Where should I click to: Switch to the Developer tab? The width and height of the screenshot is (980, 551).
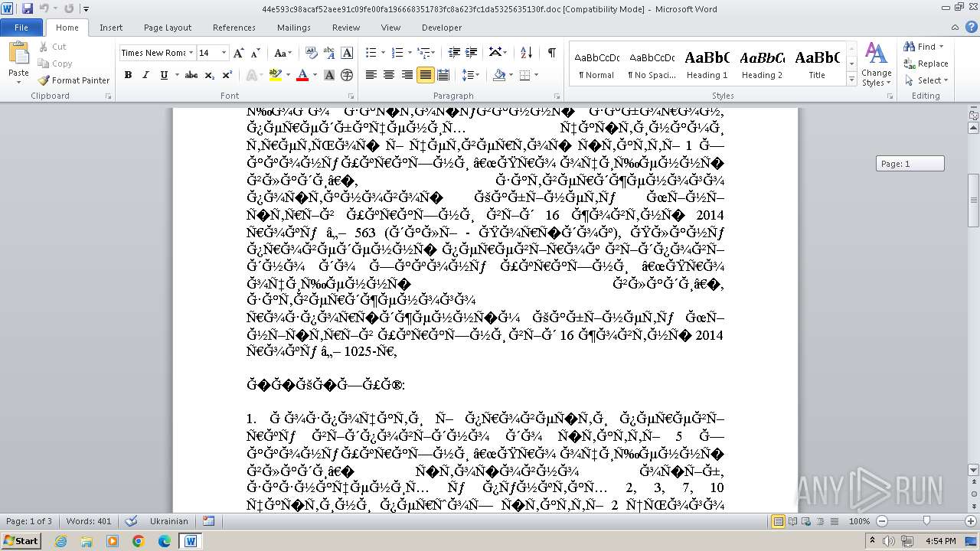442,28
